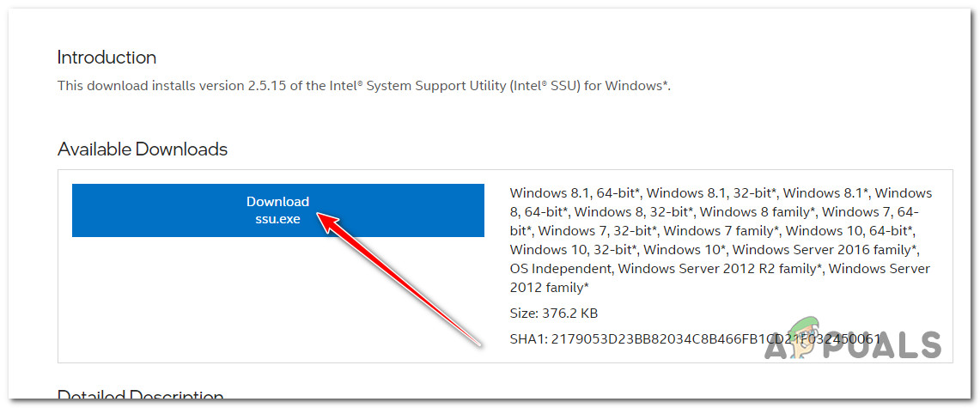Click the Available Downloads heading
This screenshot has height=408, width=980.
[x=143, y=149]
